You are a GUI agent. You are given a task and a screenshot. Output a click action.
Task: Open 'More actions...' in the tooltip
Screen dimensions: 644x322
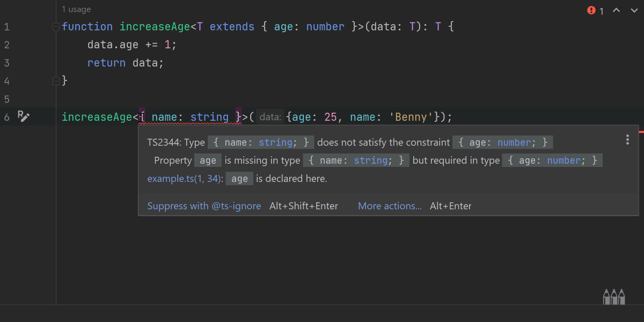(390, 206)
